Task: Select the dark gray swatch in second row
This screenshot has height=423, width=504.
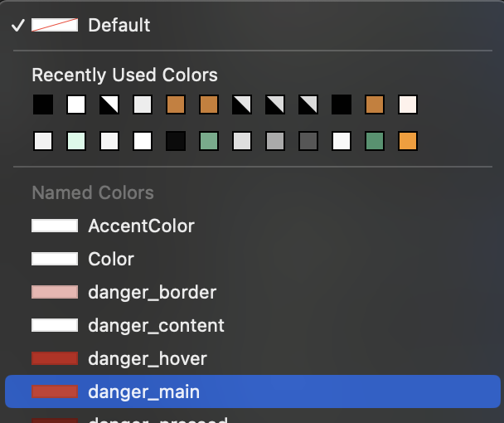Action: tap(308, 141)
